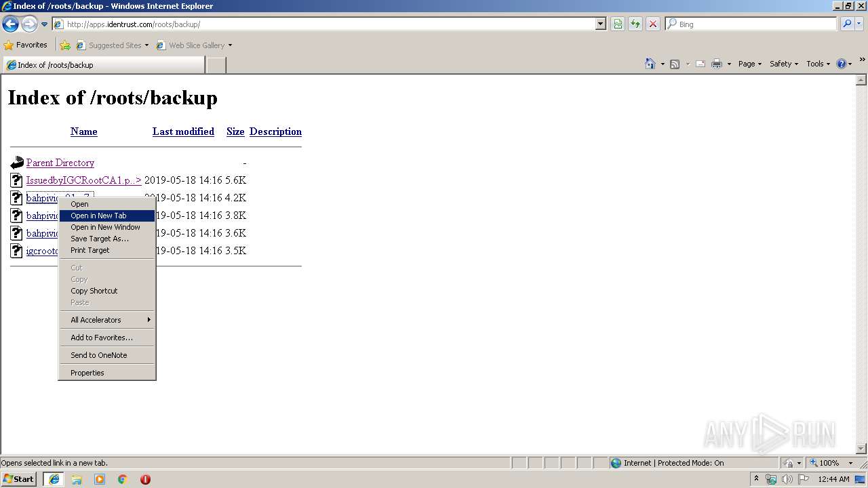Sort listing by Last modified column
Screen dimensions: 868x488
(x=183, y=131)
